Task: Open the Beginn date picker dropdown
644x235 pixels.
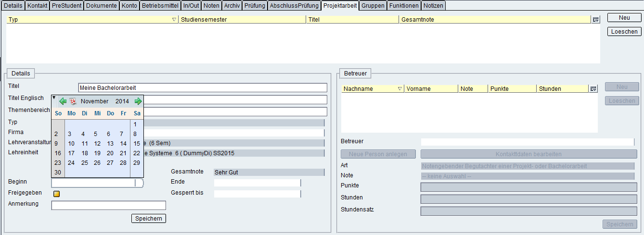Action: [x=140, y=183]
